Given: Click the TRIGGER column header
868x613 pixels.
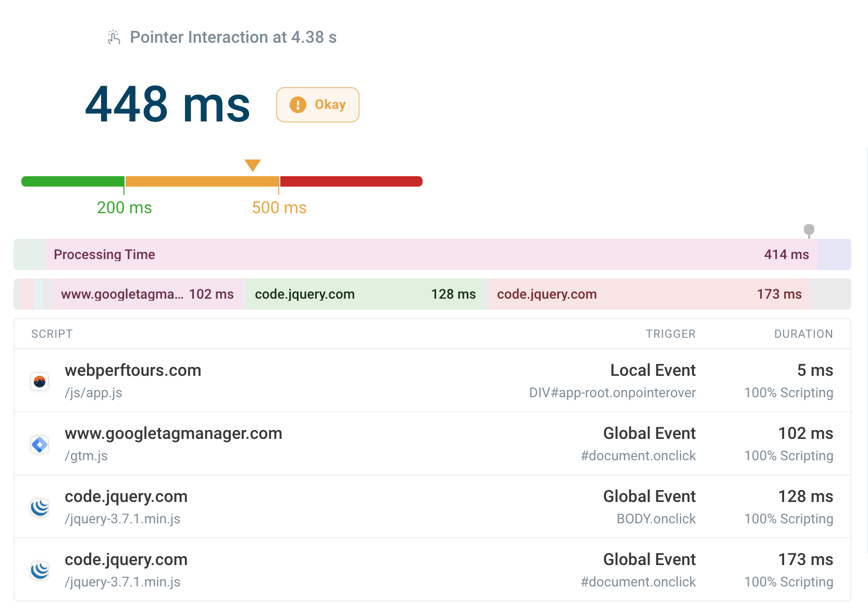Looking at the screenshot, I should click(670, 334).
